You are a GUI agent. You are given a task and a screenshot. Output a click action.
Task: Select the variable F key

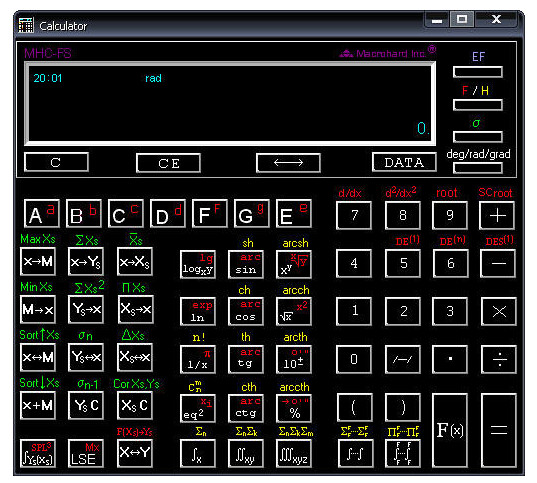pos(210,213)
